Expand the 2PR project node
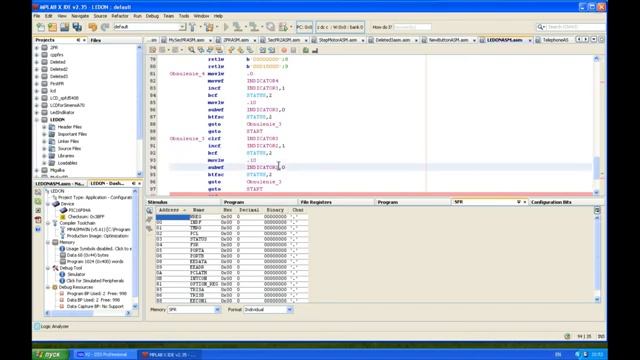Image resolution: width=640 pixels, height=360 pixels. point(37,48)
